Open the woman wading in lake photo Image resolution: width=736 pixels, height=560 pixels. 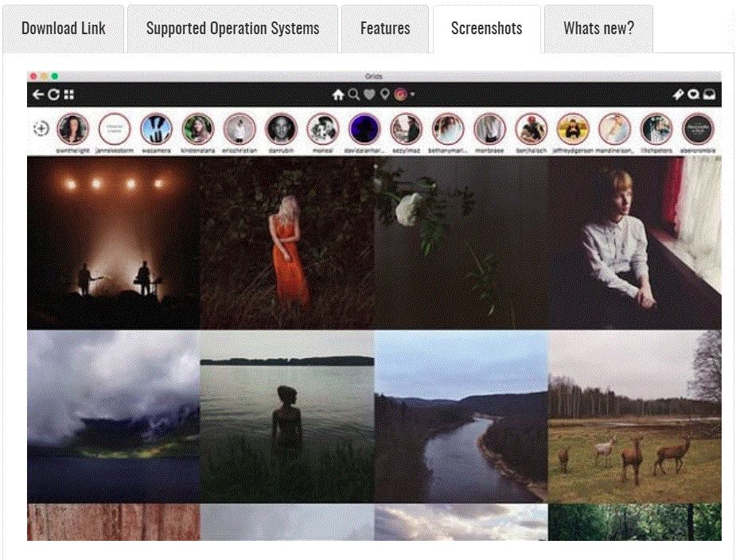(x=286, y=416)
